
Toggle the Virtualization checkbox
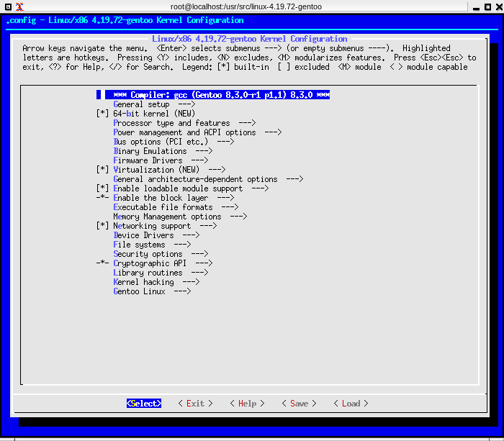tap(102, 170)
